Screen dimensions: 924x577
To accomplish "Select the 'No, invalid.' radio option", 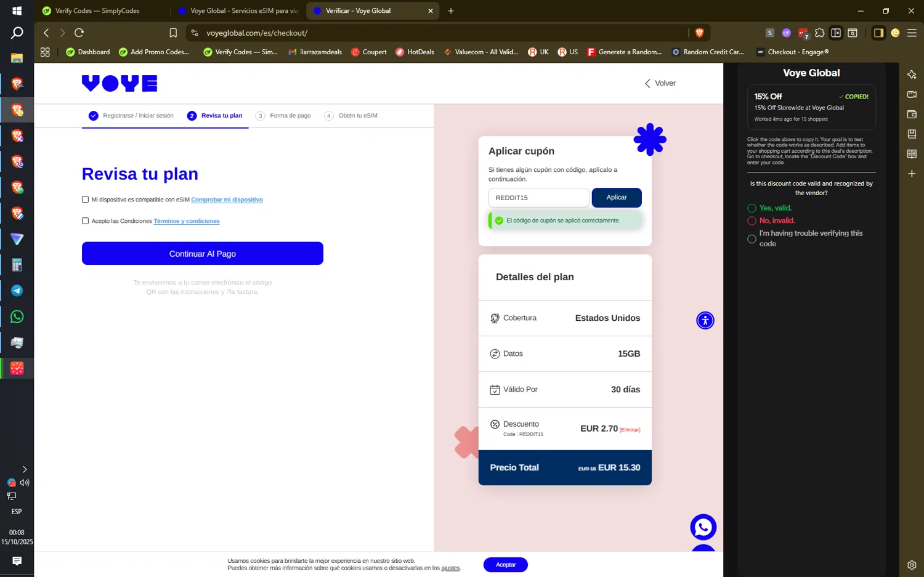I will tap(752, 220).
